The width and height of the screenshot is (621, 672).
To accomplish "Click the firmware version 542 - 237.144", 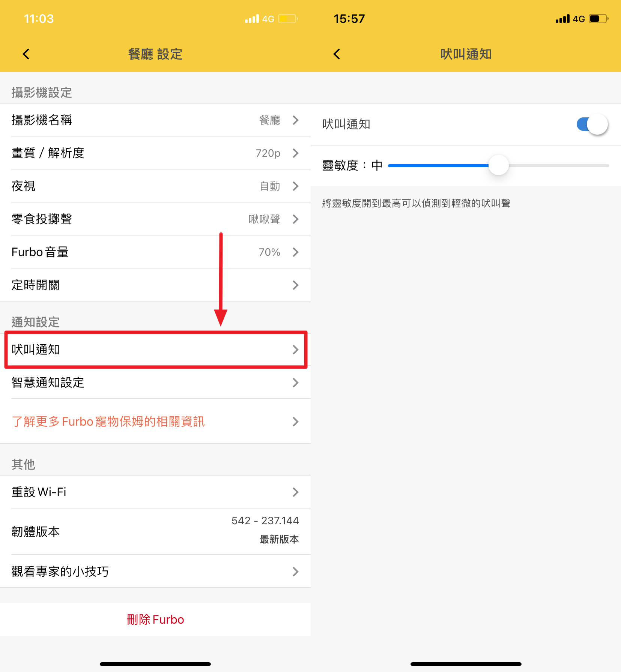I will (265, 520).
